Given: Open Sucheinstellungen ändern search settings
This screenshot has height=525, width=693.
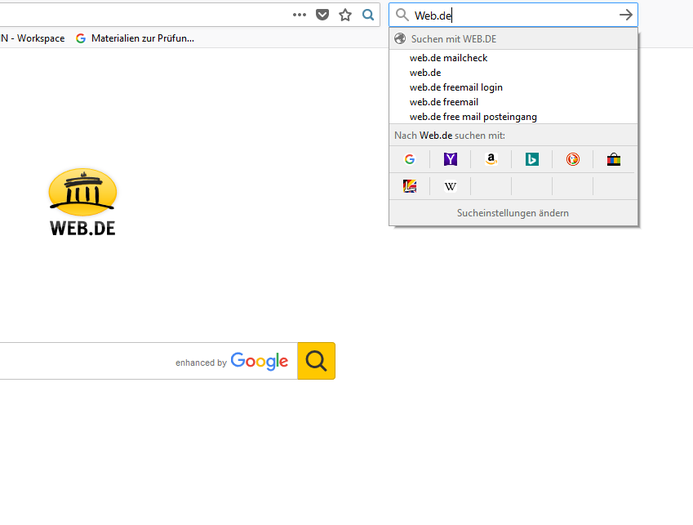Looking at the screenshot, I should (x=513, y=213).
